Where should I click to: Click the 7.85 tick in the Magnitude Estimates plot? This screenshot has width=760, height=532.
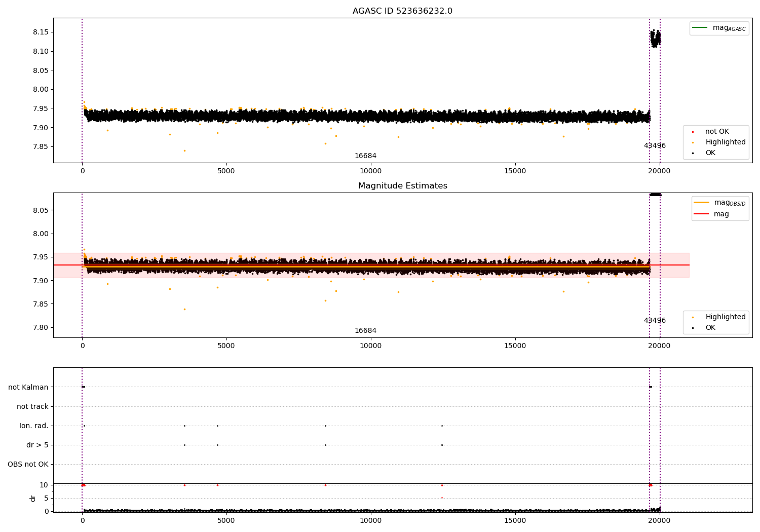(x=41, y=305)
